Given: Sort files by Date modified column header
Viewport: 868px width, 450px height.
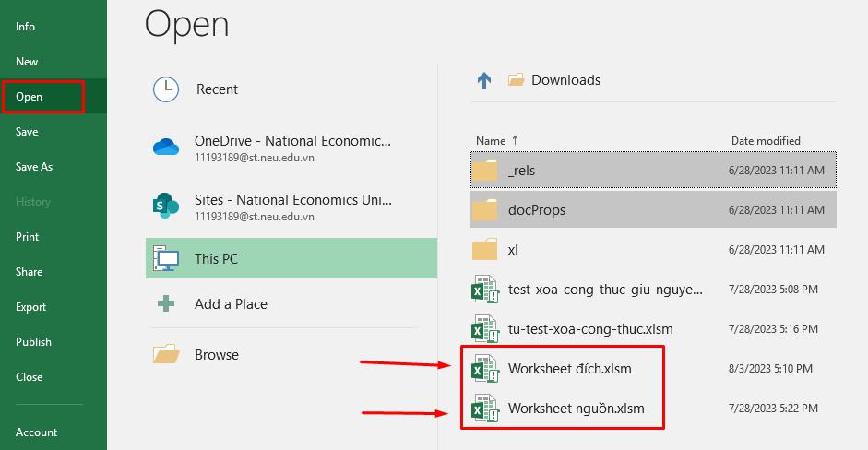Looking at the screenshot, I should pos(766,140).
